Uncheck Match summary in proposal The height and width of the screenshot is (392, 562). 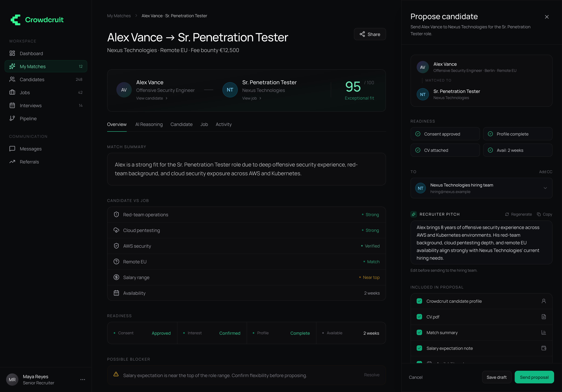point(419,332)
